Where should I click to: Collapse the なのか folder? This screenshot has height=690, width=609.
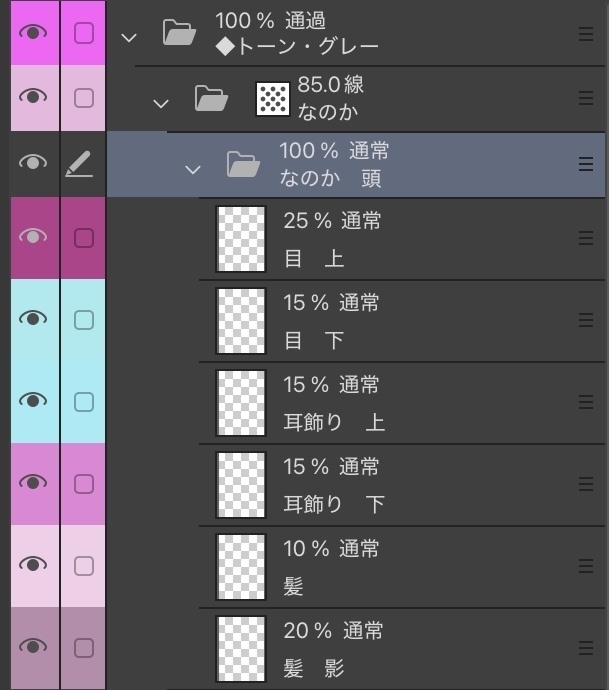pos(161,102)
